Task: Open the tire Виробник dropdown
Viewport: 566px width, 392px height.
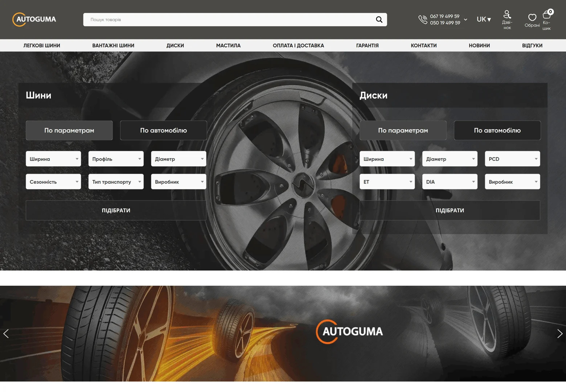Action: click(179, 182)
